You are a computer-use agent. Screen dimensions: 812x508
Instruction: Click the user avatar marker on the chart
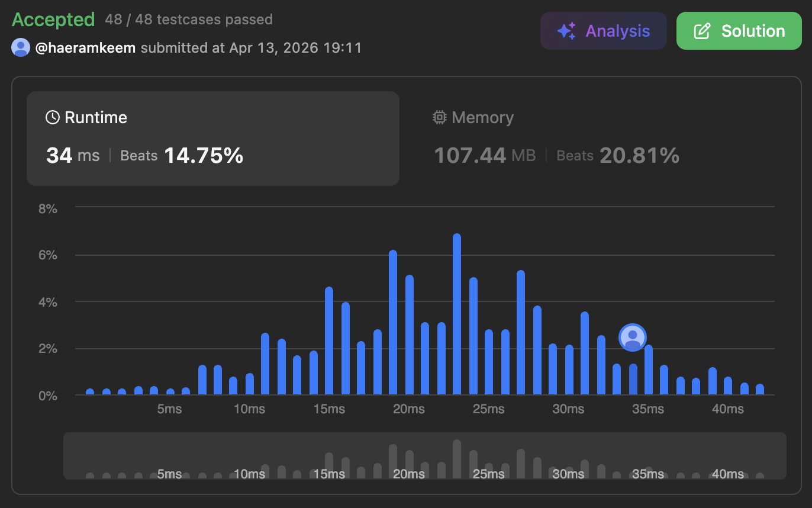click(633, 337)
